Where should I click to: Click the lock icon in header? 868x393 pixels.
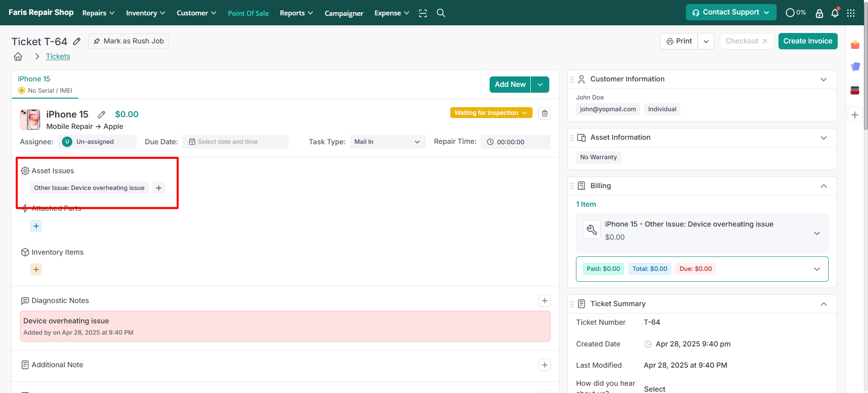pos(819,13)
